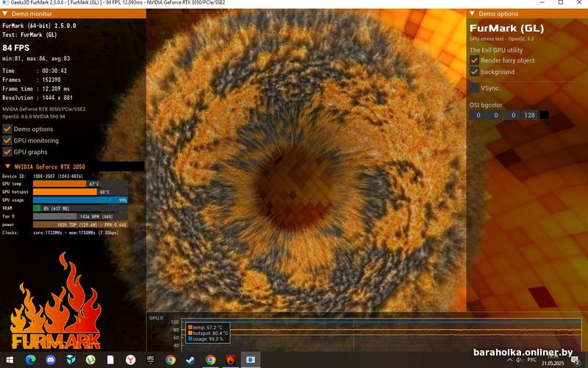Open the taskbar clock dated 21.05.2025
This screenshot has height=368, width=588.
click(x=553, y=360)
